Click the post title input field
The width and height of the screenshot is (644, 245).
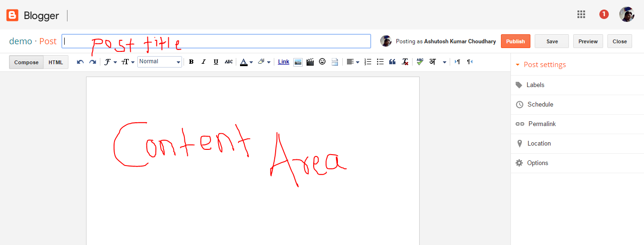tap(216, 41)
